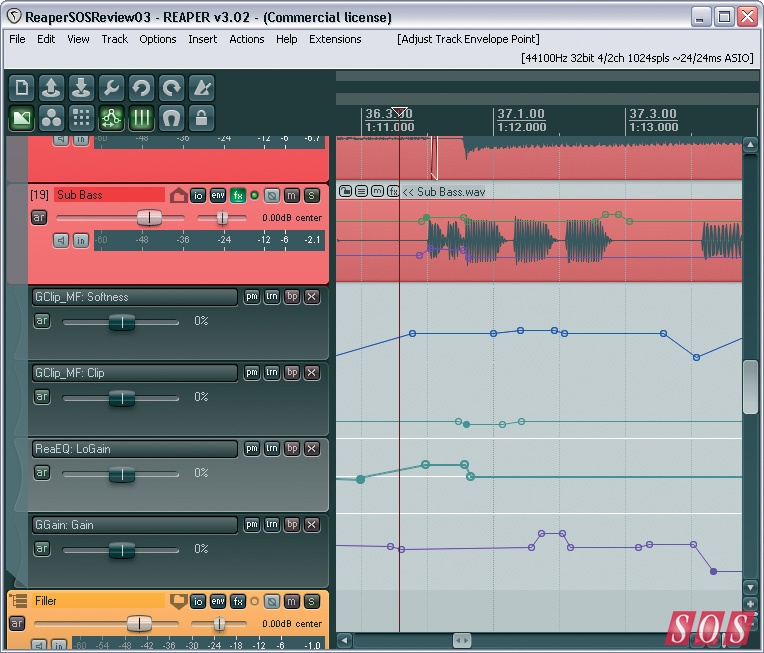Open the GGain: Gain envelope name dropdown
This screenshot has width=764, height=653.
point(135,525)
